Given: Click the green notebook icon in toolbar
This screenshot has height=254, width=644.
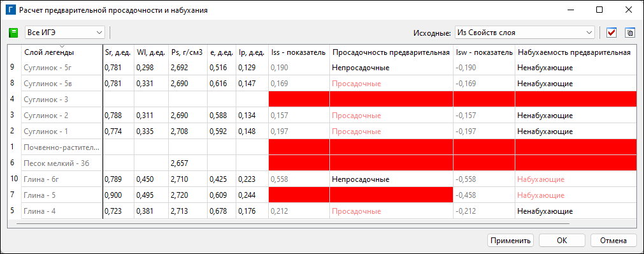Looking at the screenshot, I should [x=13, y=33].
